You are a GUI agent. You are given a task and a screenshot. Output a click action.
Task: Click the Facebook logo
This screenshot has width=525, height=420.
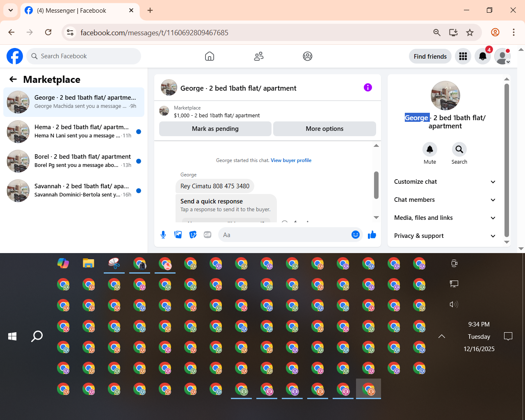click(x=15, y=56)
